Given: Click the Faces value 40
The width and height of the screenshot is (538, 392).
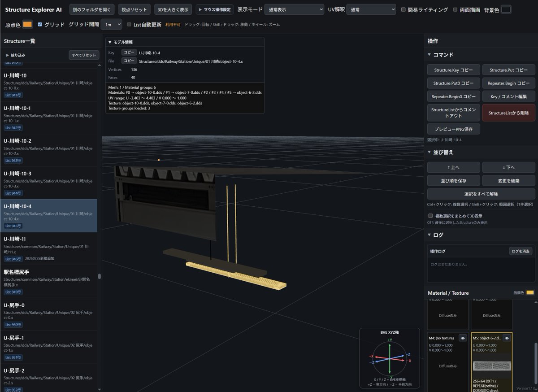Looking at the screenshot, I should tap(133, 78).
